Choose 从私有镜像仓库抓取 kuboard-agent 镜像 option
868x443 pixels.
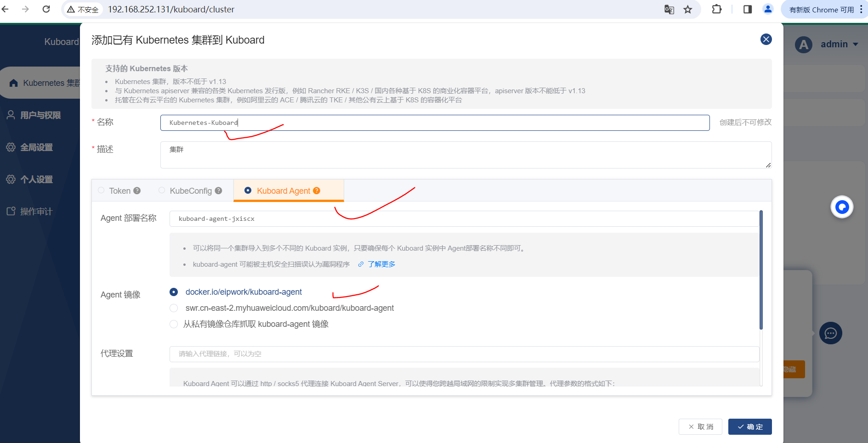point(174,324)
